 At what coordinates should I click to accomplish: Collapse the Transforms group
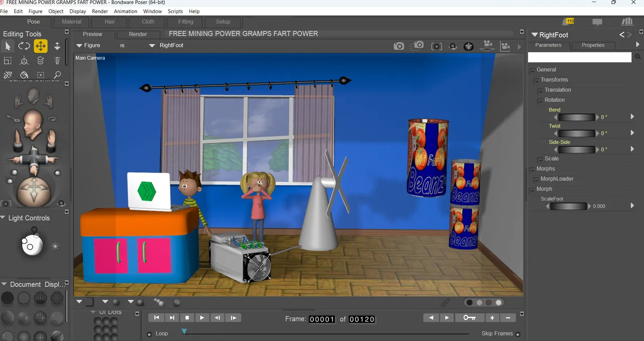click(537, 80)
